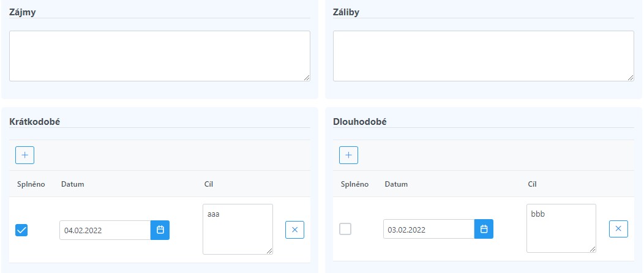Check Splněno for the Dlouhodobé goal
Image resolution: width=644 pixels, height=273 pixels.
pos(345,229)
